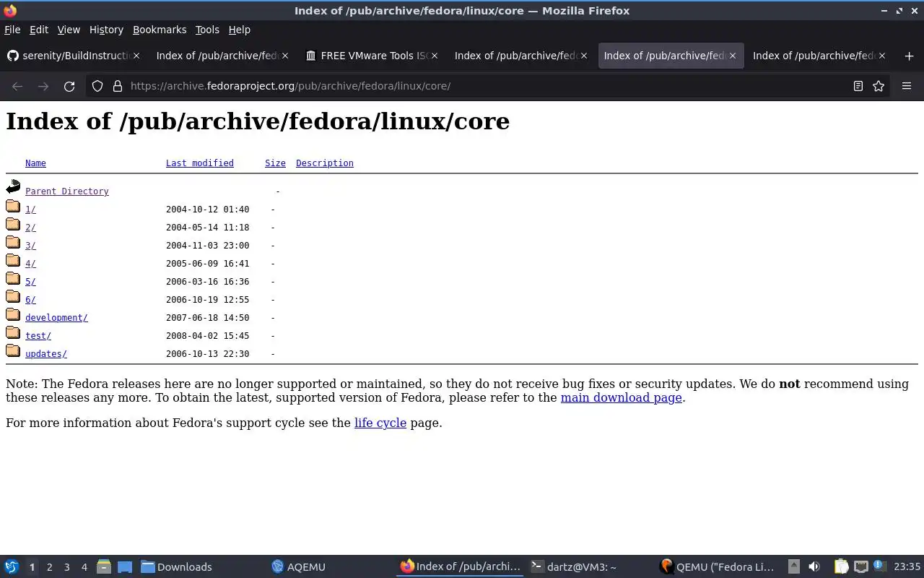Switch to virtual desktop 2
The image size is (924, 578).
(x=49, y=567)
